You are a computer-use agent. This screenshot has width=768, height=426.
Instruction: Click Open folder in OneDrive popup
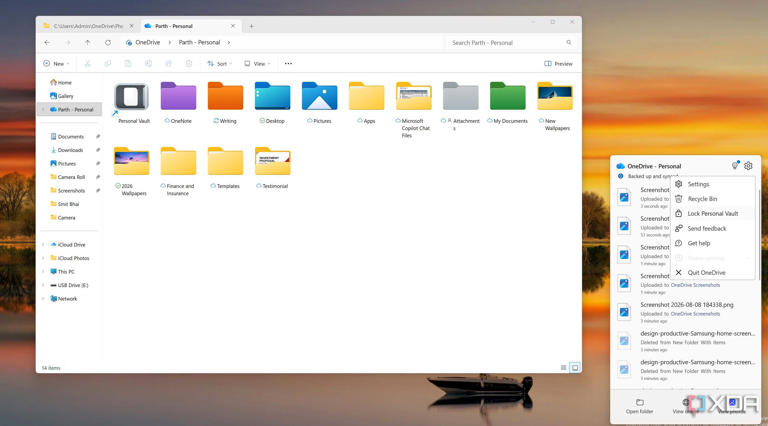click(x=639, y=406)
